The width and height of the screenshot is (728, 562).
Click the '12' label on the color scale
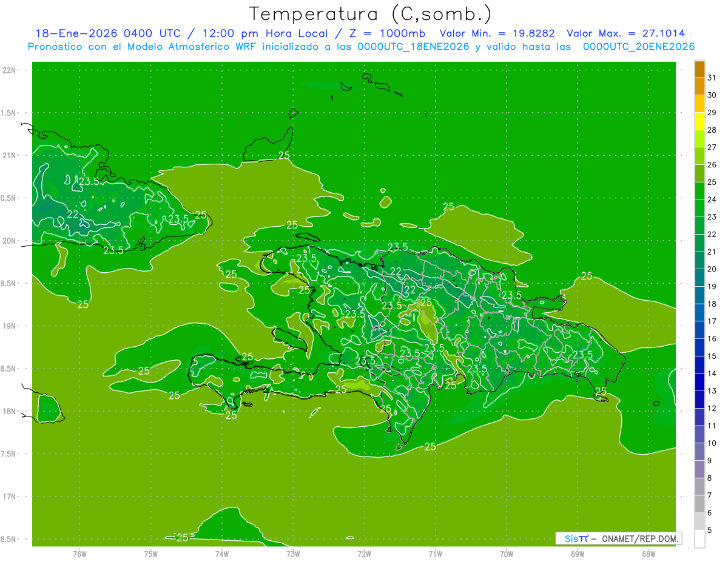(712, 408)
